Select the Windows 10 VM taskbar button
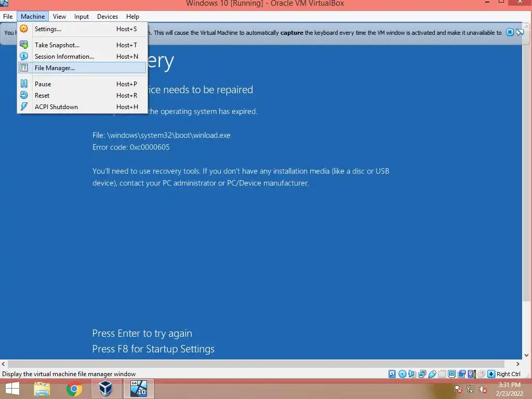The height and width of the screenshot is (399, 532). click(x=139, y=389)
